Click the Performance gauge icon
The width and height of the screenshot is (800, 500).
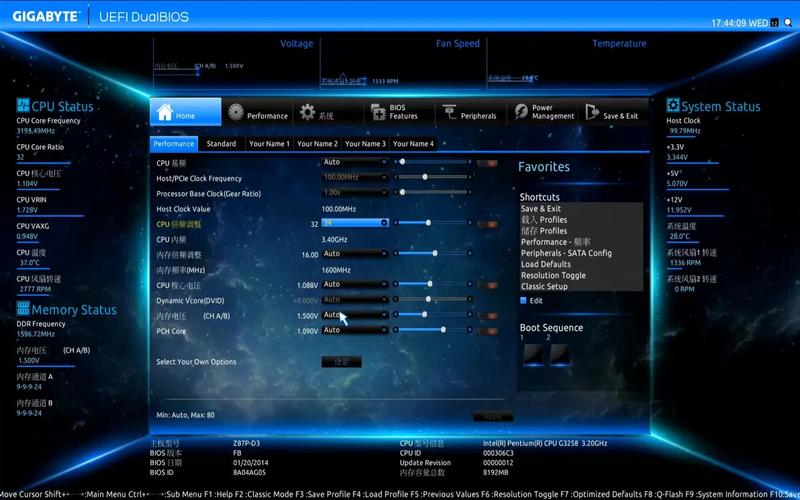pos(236,113)
